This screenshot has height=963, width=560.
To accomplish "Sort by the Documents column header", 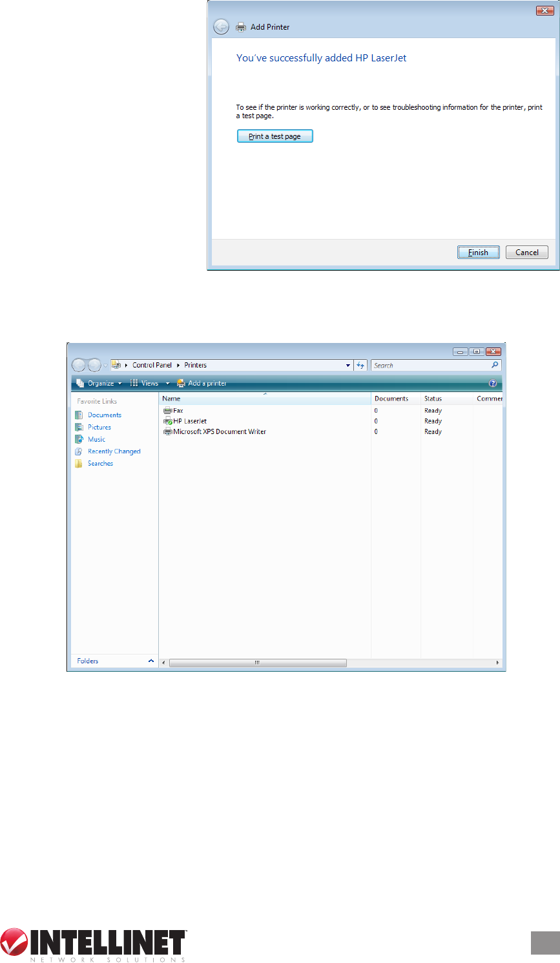I will (x=396, y=399).
